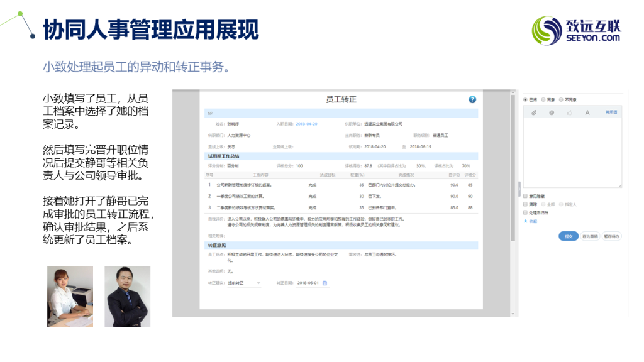Image resolution: width=644 pixels, height=362 pixels.
Task: Enable the 意见隐藏 checkbox
Action: coord(526,196)
